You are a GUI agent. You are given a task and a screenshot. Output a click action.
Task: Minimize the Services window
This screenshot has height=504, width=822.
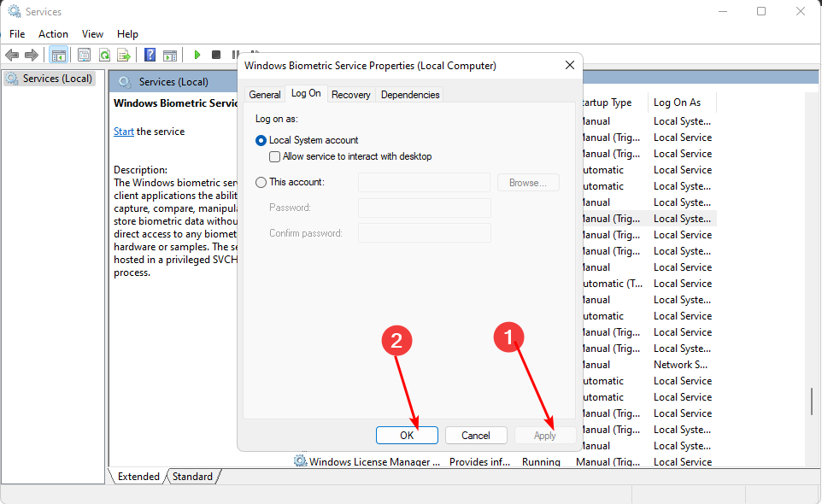[723, 11]
